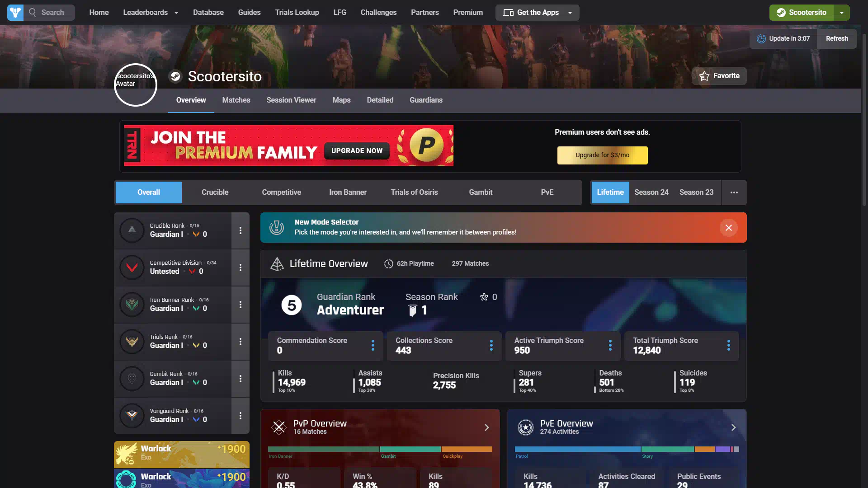This screenshot has height=488, width=868.
Task: Switch time range to Season 24
Action: coord(651,192)
